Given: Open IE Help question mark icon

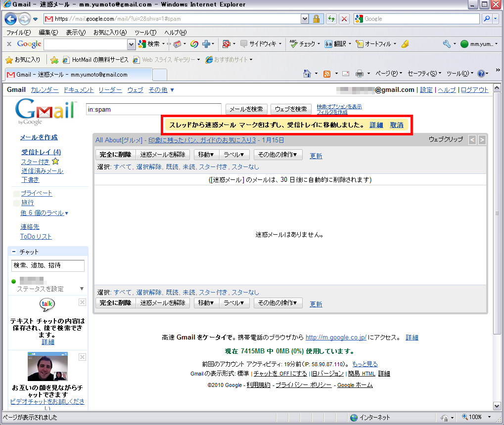Looking at the screenshot, I should click(x=481, y=74).
